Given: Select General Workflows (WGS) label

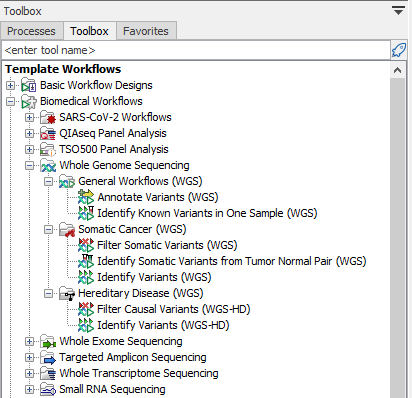Looking at the screenshot, I should [140, 181].
